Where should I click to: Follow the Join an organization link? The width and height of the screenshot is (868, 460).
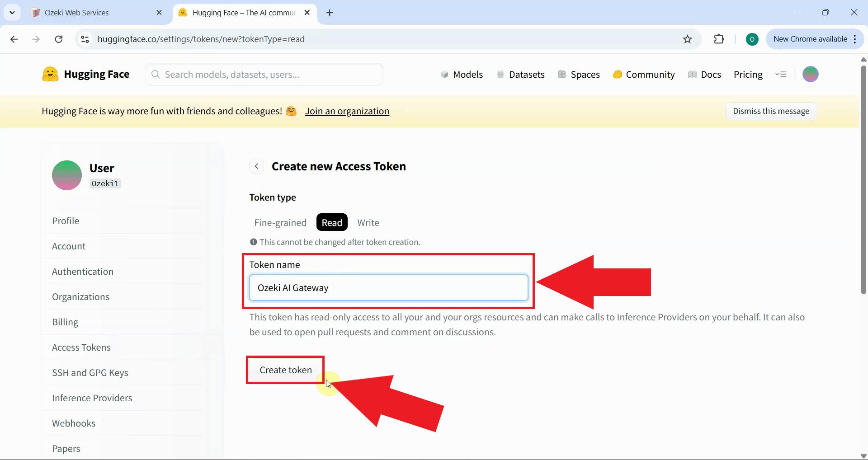347,111
